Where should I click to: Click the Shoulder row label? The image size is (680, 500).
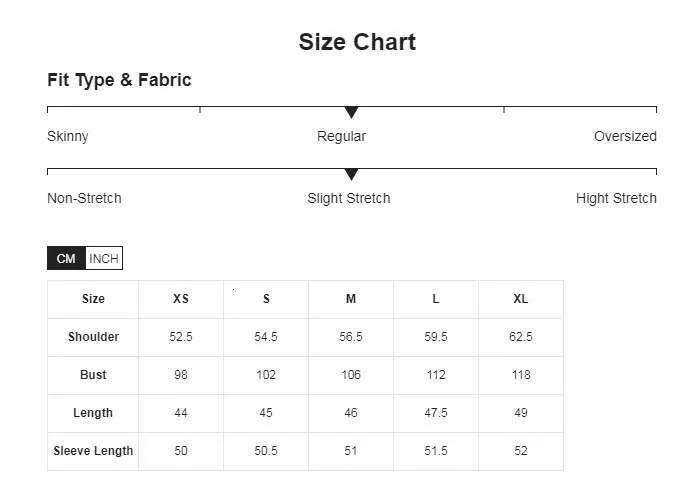pos(93,337)
